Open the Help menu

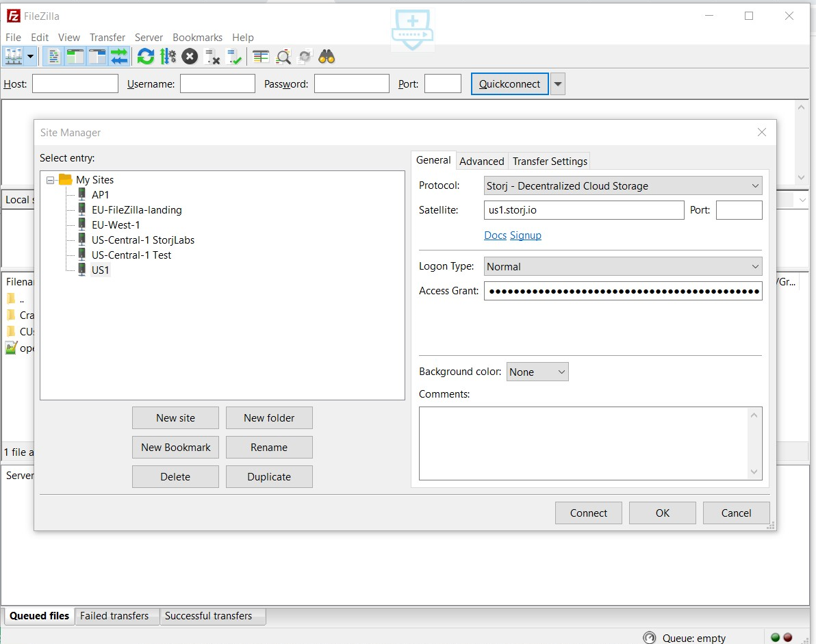pyautogui.click(x=242, y=38)
